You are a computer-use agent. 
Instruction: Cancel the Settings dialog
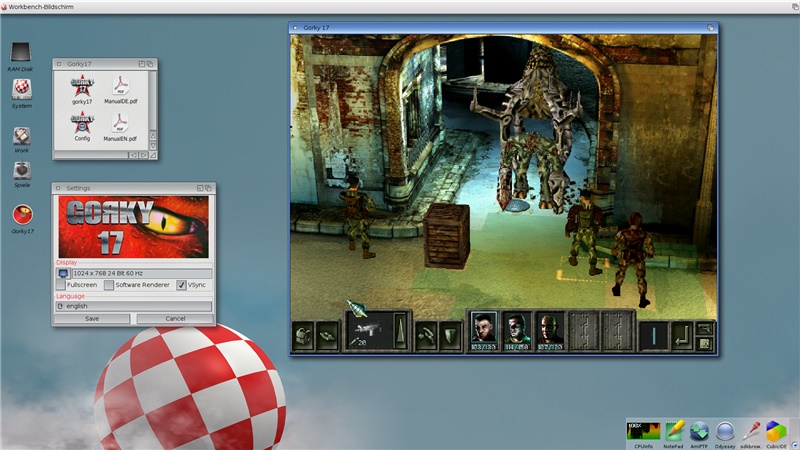(x=175, y=318)
